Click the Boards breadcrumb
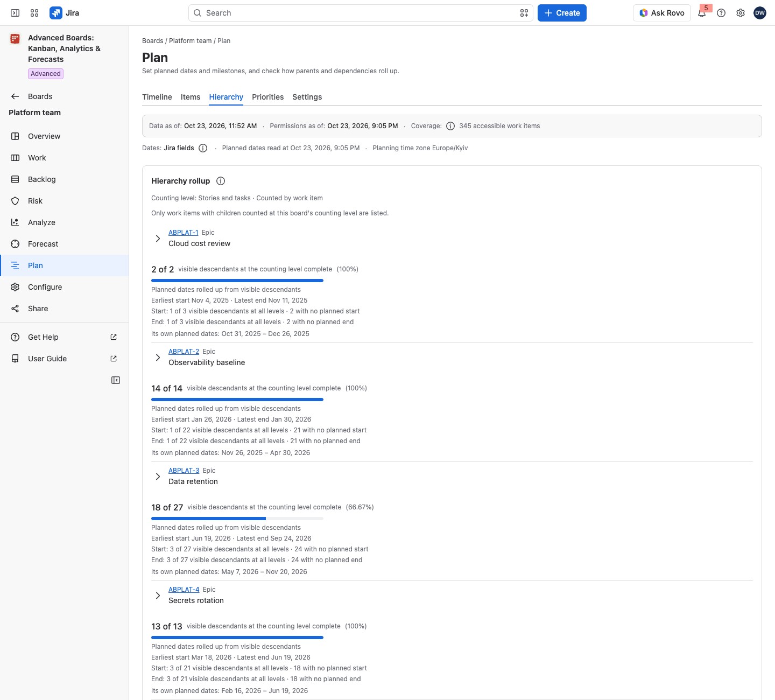The height and width of the screenshot is (700, 775). [152, 41]
